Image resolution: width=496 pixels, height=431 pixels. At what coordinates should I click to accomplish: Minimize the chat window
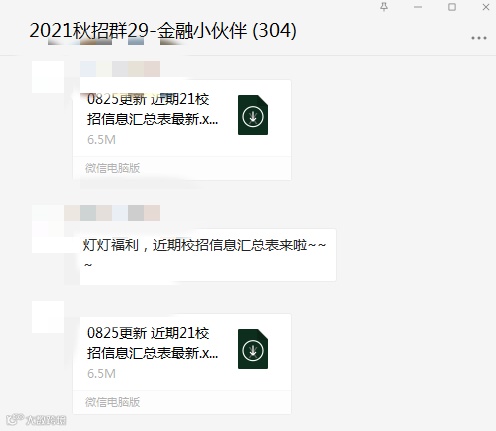pyautogui.click(x=418, y=7)
